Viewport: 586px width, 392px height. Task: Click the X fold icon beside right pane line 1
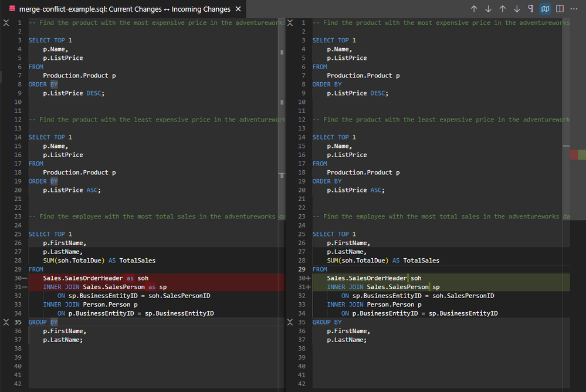click(290, 23)
